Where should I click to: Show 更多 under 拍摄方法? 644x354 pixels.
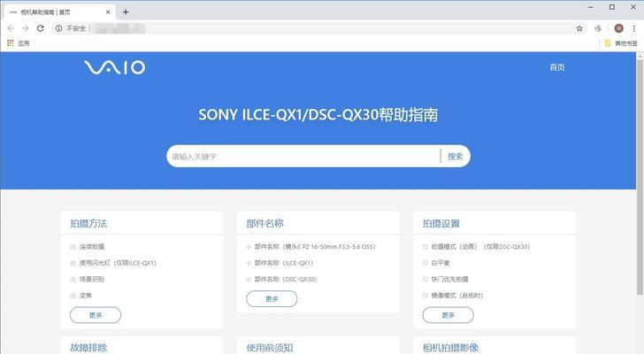pyautogui.click(x=96, y=315)
